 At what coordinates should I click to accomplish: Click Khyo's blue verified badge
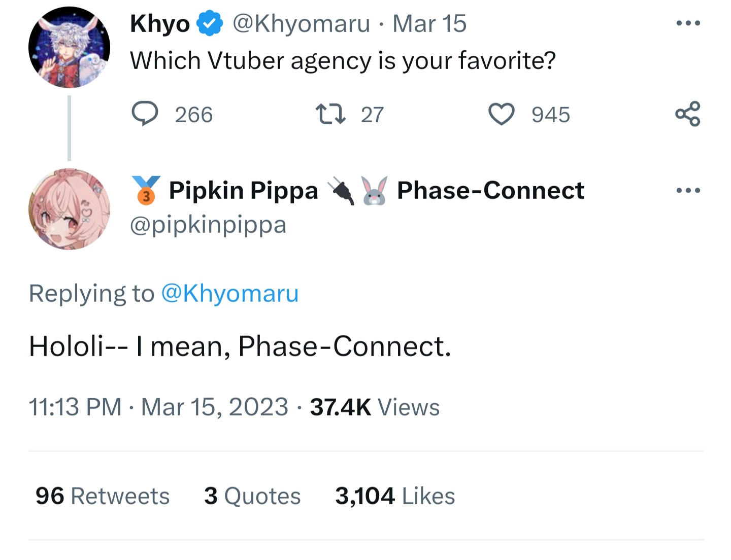pos(210,24)
